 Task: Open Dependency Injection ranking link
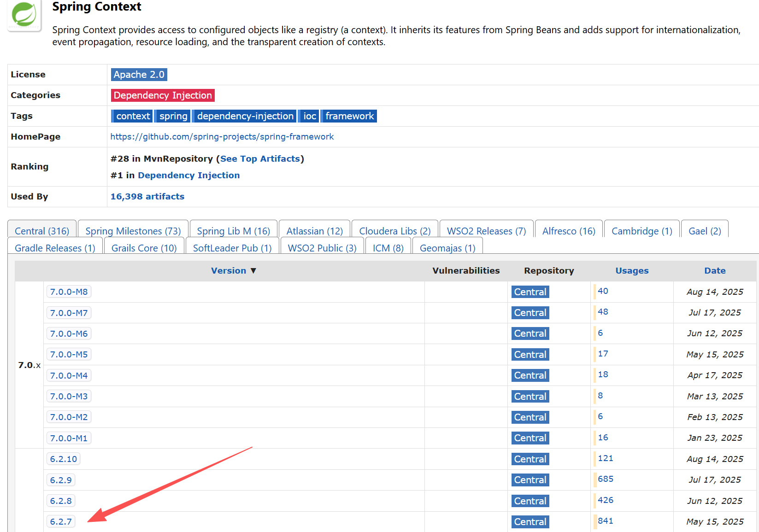(x=189, y=175)
